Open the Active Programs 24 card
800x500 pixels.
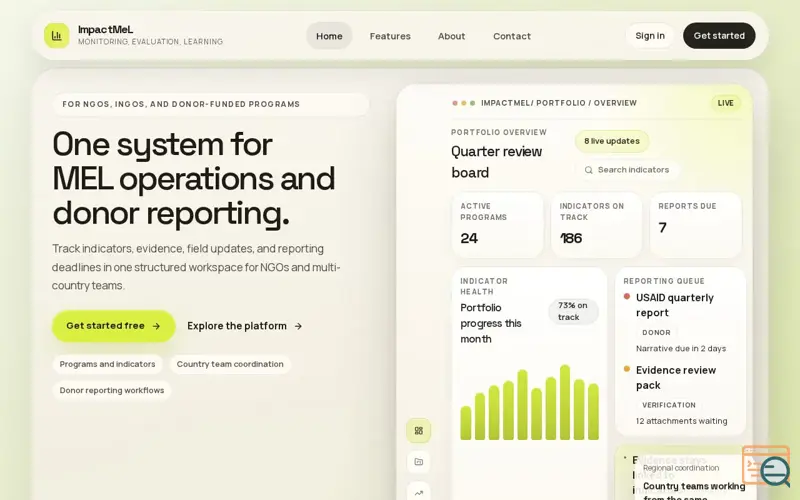pos(497,225)
